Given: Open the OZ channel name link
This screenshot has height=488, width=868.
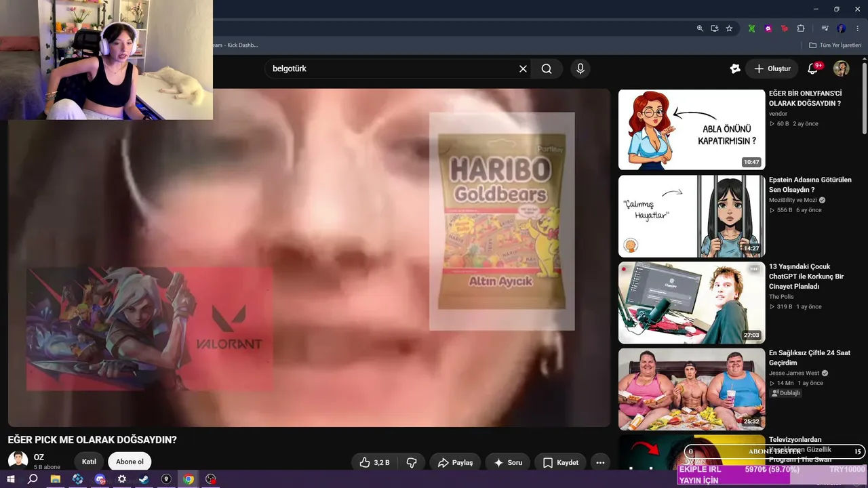Looking at the screenshot, I should pos(39,457).
